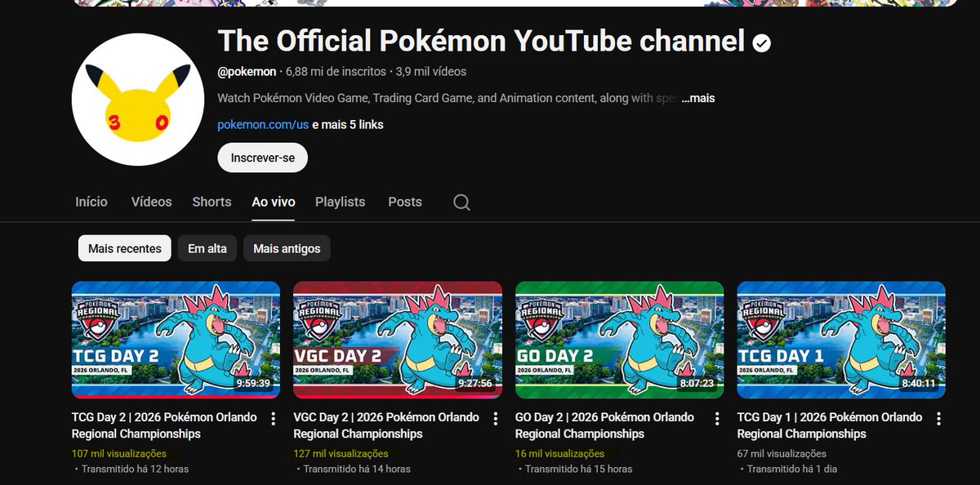The height and width of the screenshot is (485, 980).
Task: Open the GO Day 2 video thumbnail
Action: [x=620, y=340]
